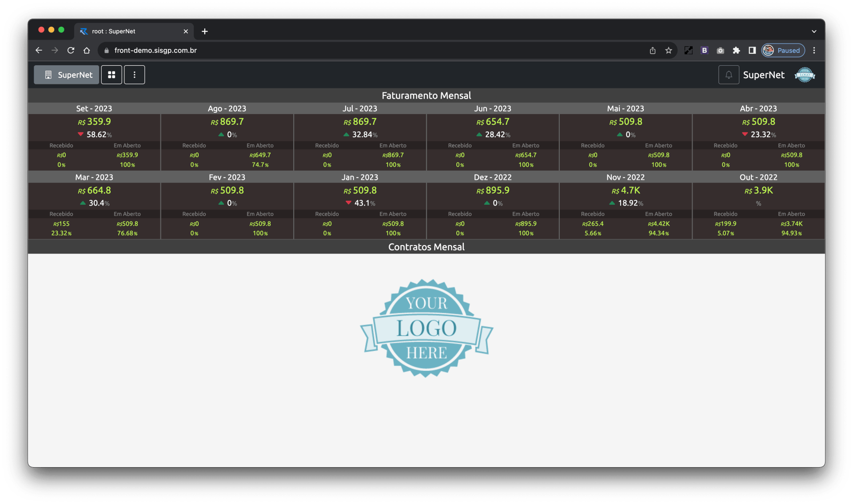Image resolution: width=853 pixels, height=504 pixels.
Task: Open the three-dot menu beside grid button
Action: (134, 75)
